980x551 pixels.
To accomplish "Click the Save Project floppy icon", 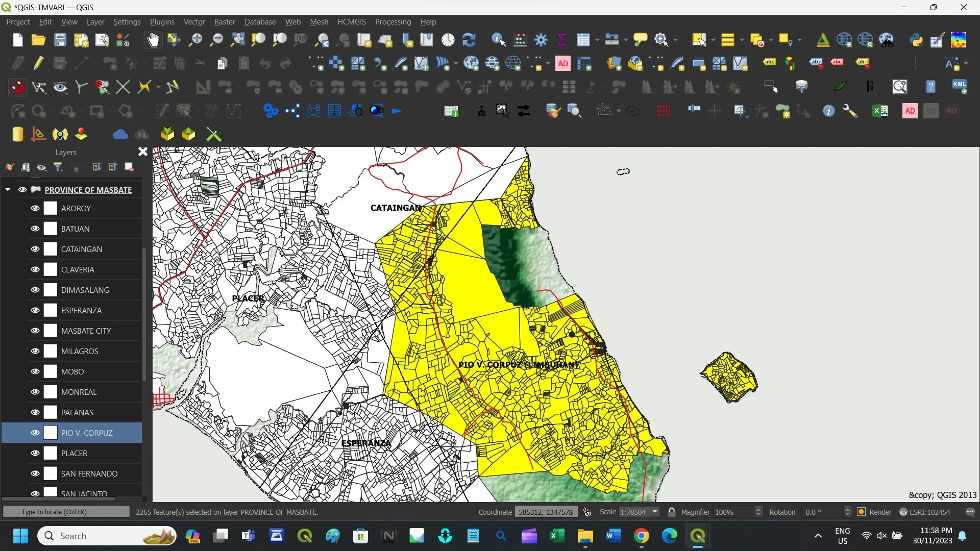I will [60, 40].
